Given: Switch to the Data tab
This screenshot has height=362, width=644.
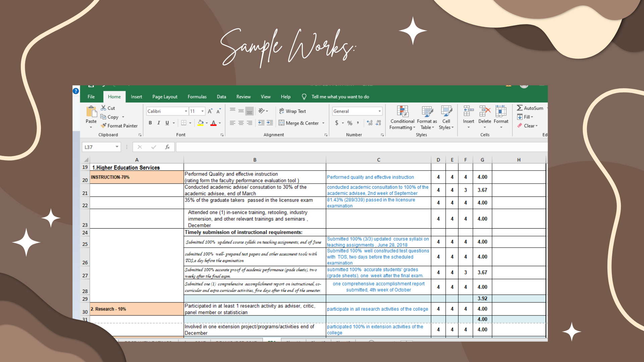Looking at the screenshot, I should pyautogui.click(x=221, y=97).
